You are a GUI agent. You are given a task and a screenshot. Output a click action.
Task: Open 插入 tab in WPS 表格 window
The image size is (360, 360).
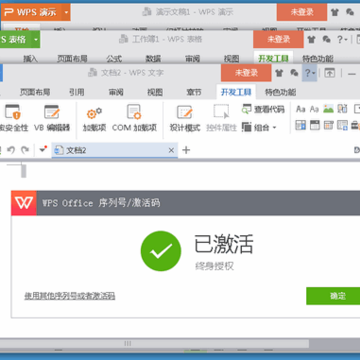tap(30, 59)
